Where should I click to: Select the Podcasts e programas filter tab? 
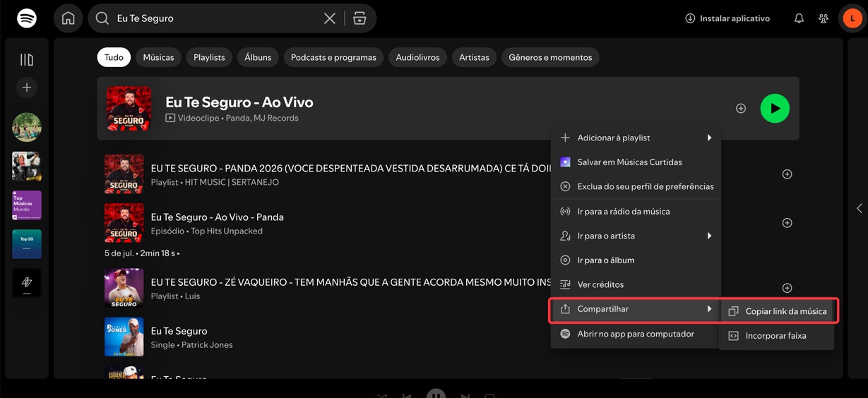pos(333,57)
